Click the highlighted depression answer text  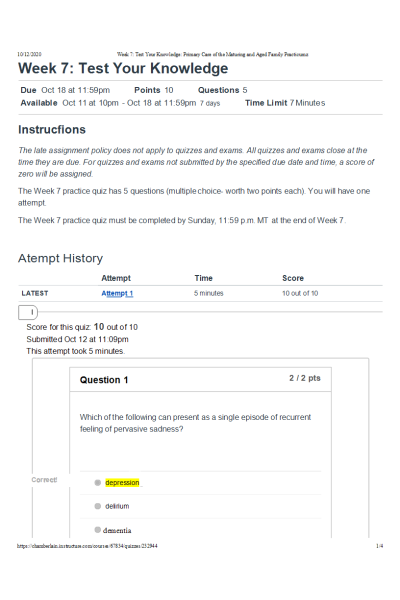click(122, 483)
